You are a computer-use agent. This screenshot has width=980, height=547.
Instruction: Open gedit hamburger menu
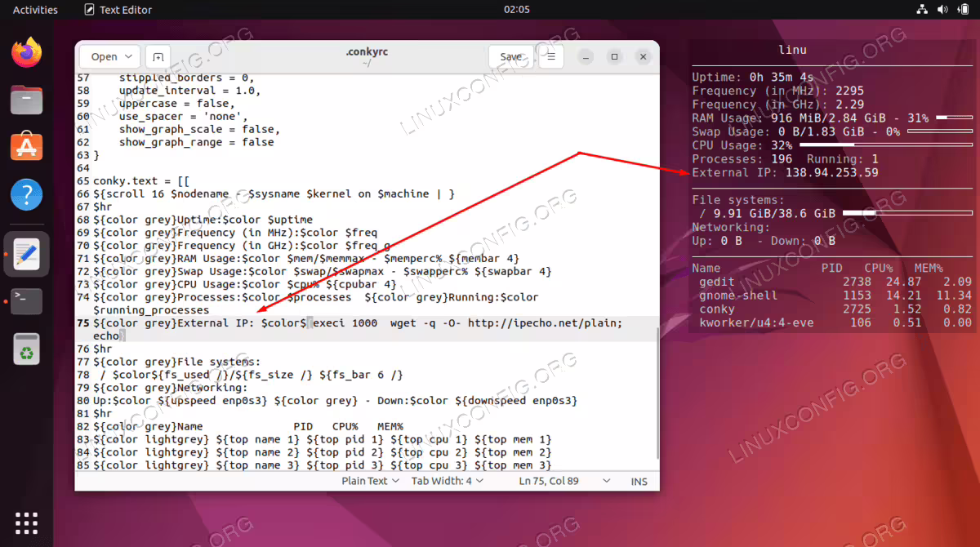(551, 56)
